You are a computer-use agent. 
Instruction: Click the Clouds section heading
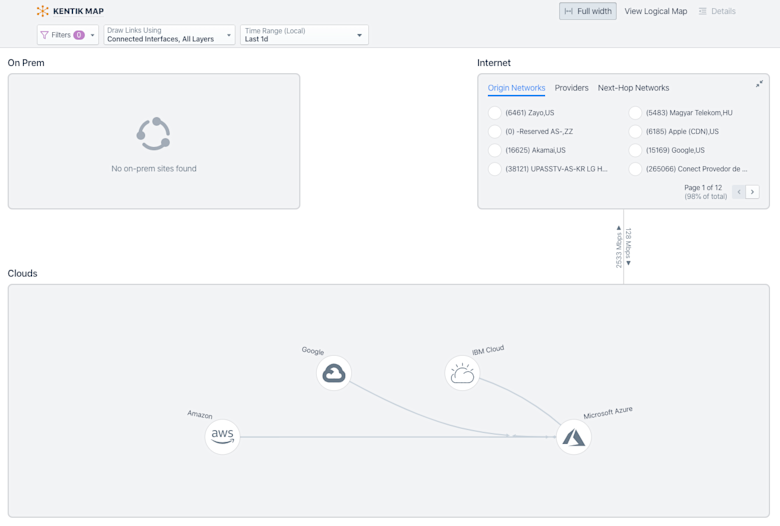click(22, 273)
